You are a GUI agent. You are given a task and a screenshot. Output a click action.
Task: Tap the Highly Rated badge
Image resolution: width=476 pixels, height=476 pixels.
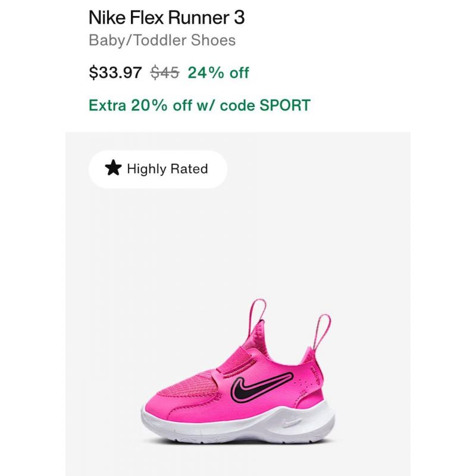pos(158,169)
